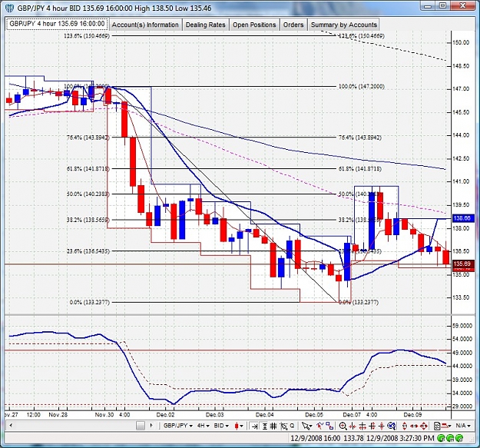480x448 pixels.
Task: Click the left-hand 50.0% (140.2383) Fibonacci label
Action: (88, 194)
